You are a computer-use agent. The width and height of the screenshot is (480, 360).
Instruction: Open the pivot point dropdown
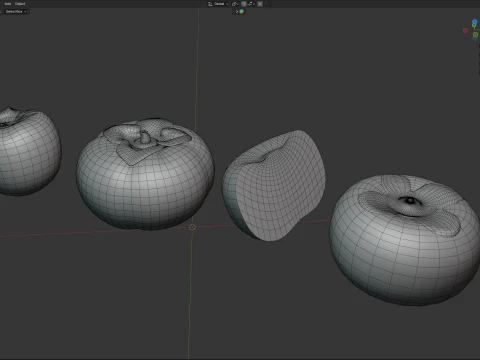[235, 4]
